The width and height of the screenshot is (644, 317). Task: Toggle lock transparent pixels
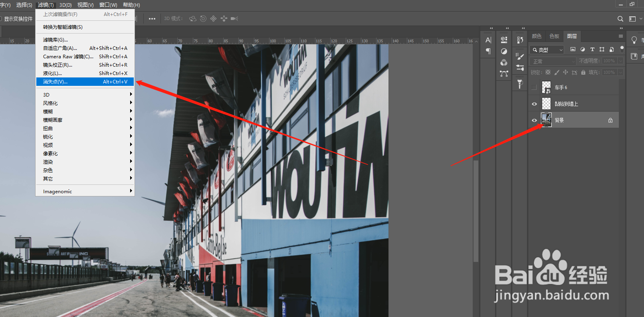[x=548, y=72]
